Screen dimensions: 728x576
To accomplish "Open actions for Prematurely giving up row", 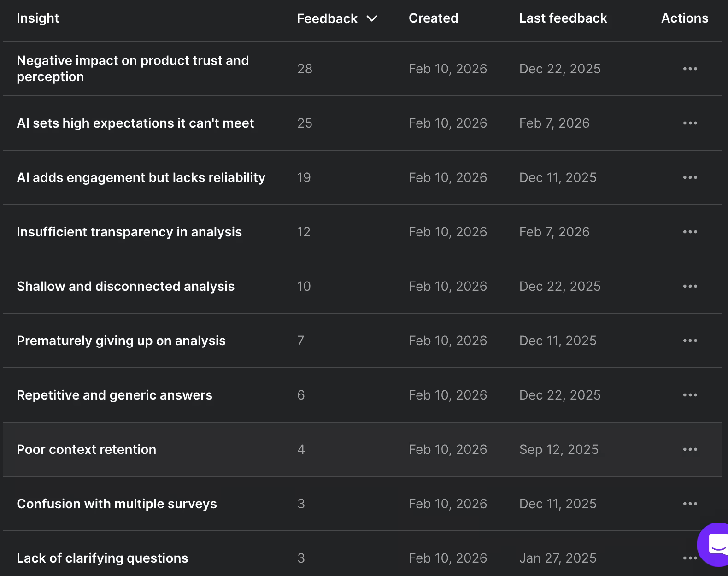I will click(x=690, y=341).
